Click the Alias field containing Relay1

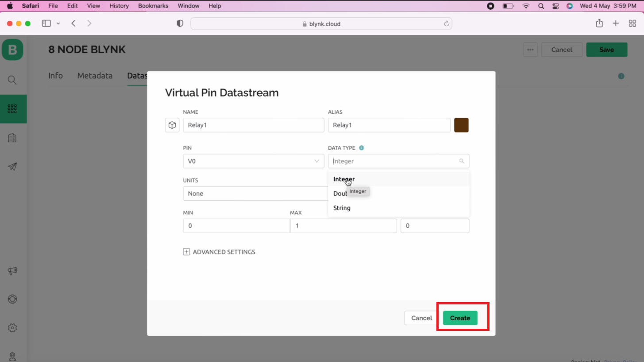389,125
